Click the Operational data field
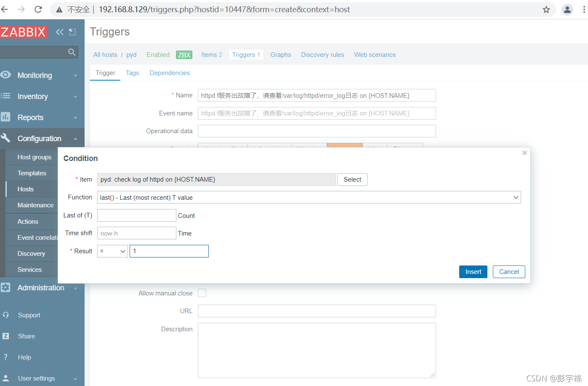The image size is (588, 386). pyautogui.click(x=317, y=131)
